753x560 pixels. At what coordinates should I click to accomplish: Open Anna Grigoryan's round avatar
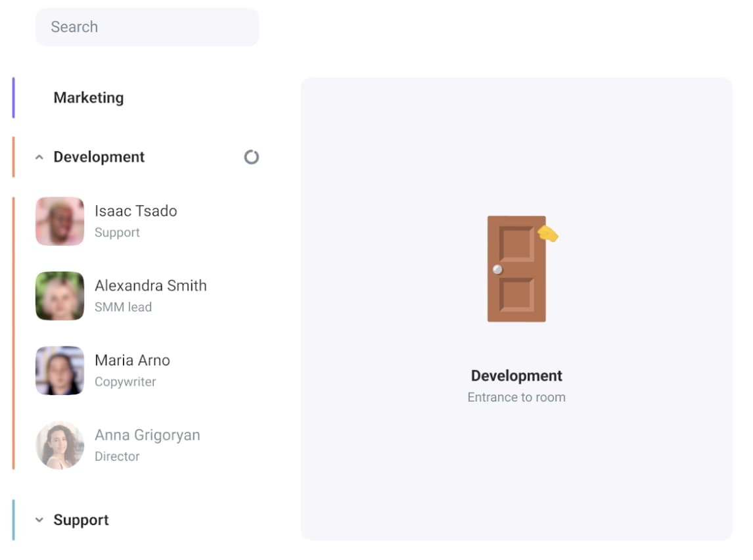(x=60, y=445)
